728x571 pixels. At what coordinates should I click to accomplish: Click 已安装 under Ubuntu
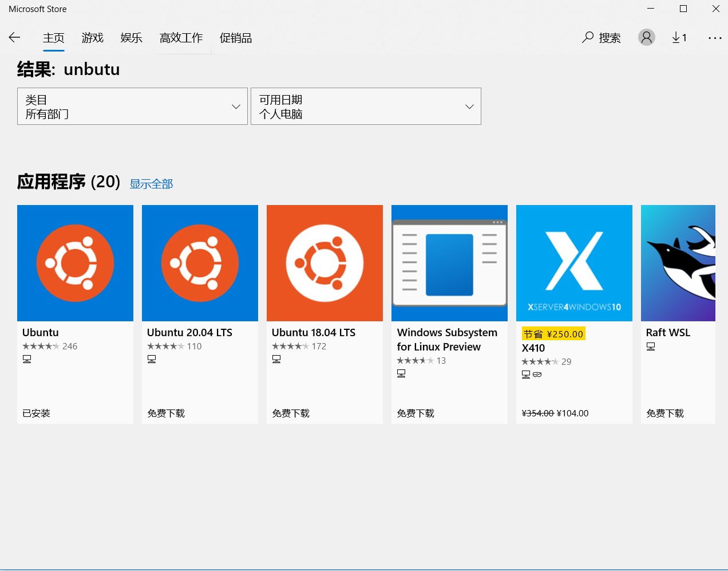click(x=36, y=413)
